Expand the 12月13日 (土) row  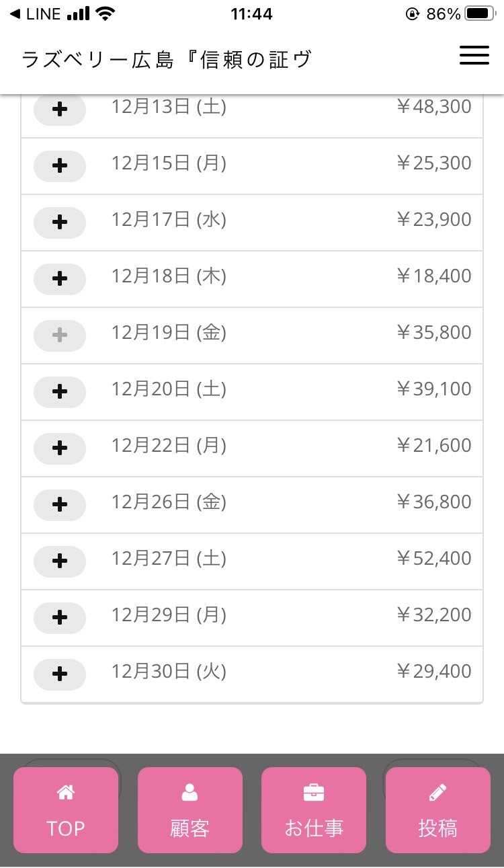60,110
